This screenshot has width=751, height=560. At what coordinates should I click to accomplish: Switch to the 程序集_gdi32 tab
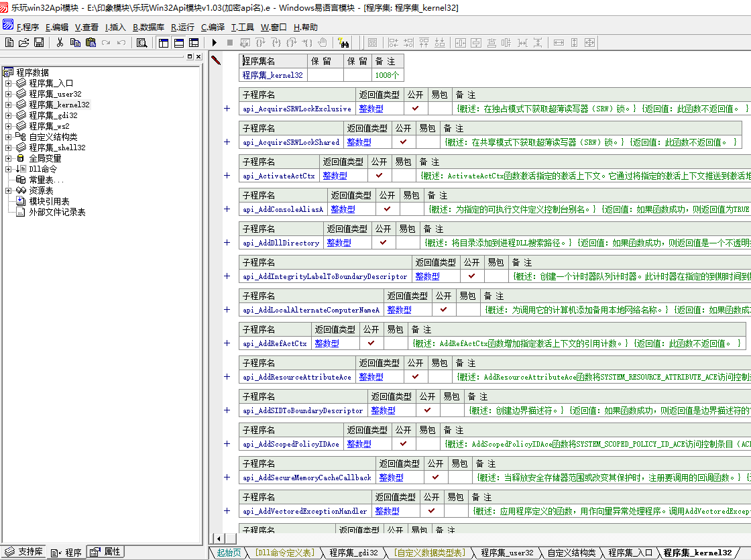353,553
